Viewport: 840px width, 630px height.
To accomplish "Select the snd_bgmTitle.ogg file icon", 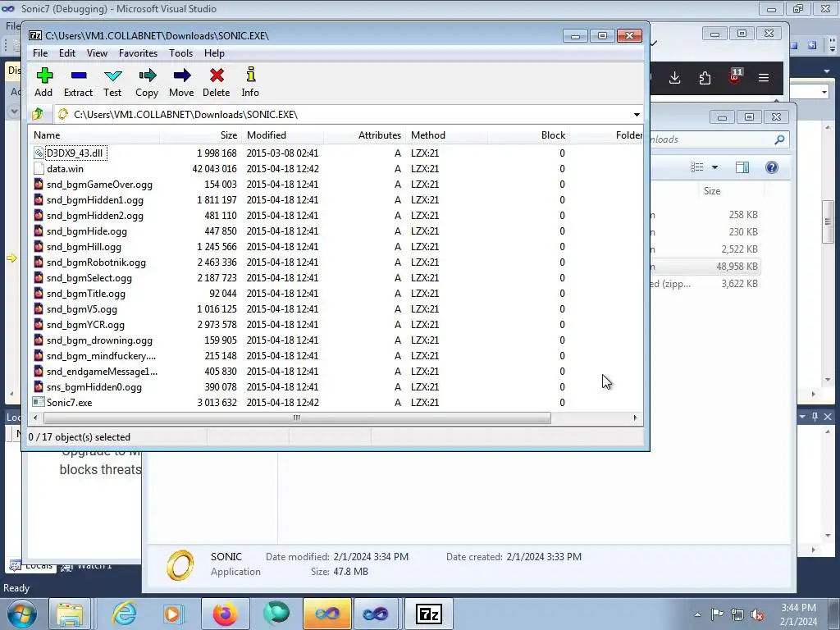I will [39, 293].
